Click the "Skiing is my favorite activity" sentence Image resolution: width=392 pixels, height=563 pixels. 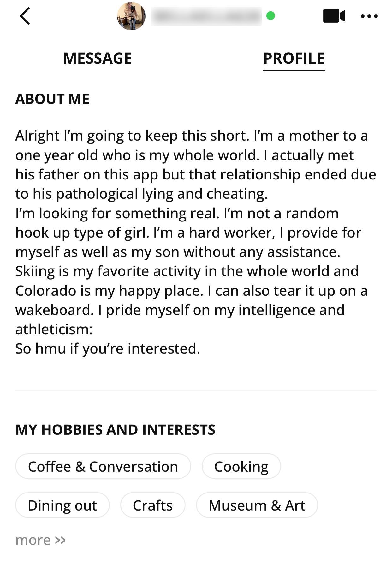coord(187,271)
